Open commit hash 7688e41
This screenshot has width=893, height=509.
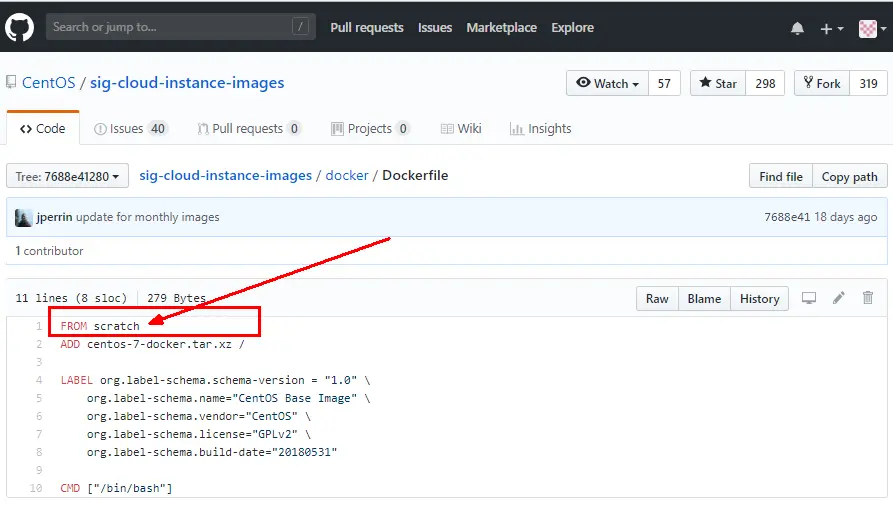coord(787,217)
